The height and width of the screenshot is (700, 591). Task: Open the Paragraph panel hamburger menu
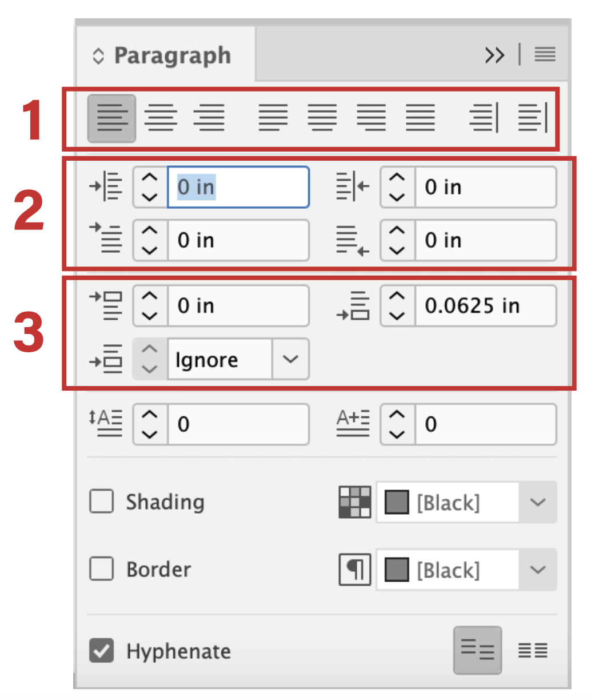pos(545,55)
